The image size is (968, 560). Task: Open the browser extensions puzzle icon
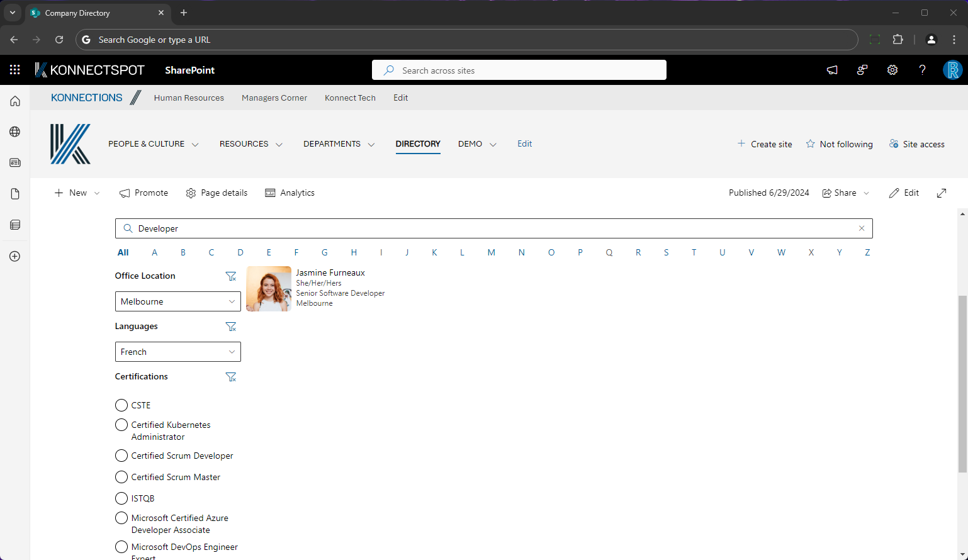click(898, 40)
